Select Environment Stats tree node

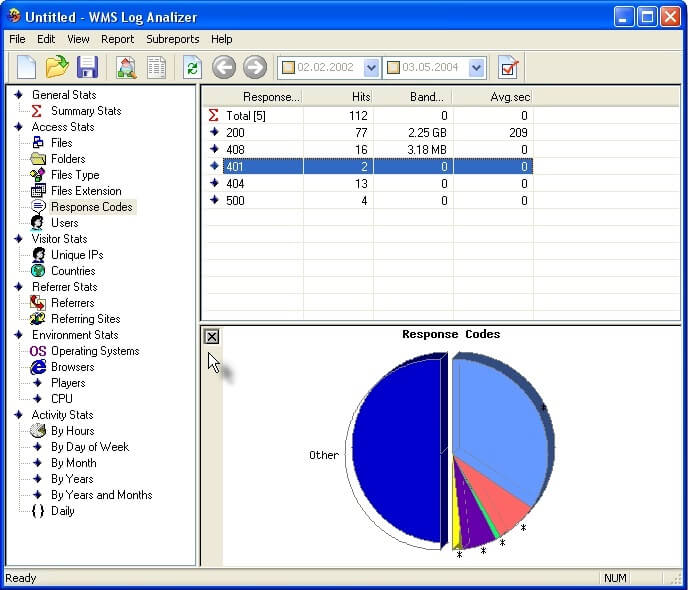tap(75, 335)
